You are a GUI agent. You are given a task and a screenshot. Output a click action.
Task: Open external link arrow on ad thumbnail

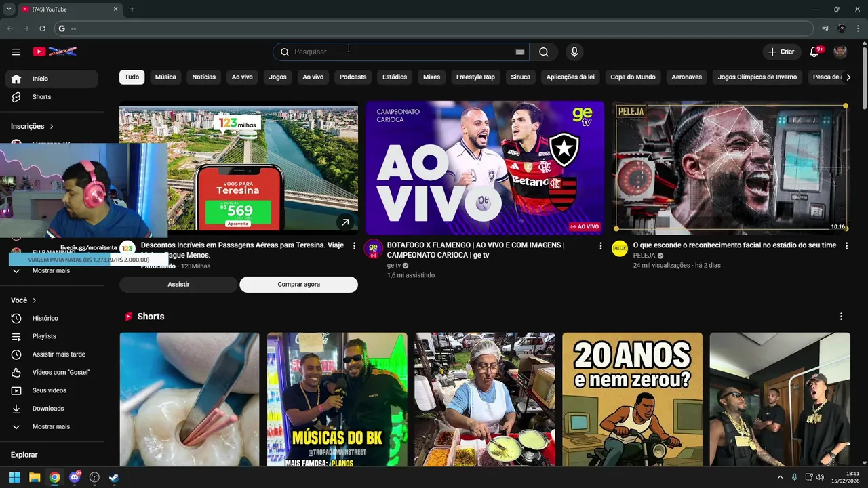(345, 222)
